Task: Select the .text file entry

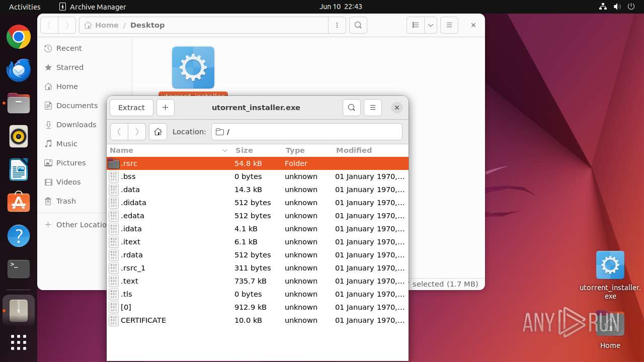Action: coord(258,281)
